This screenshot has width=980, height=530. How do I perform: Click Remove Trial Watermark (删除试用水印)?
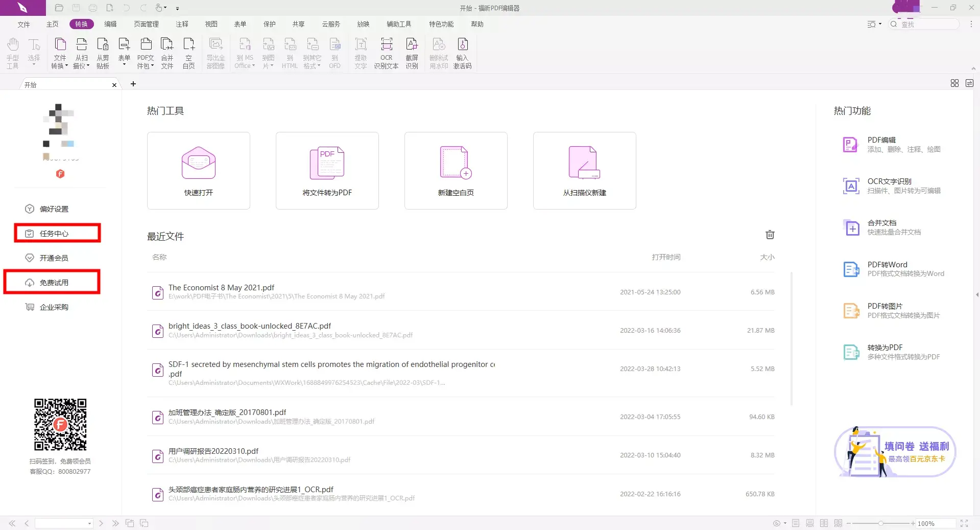coord(439,53)
